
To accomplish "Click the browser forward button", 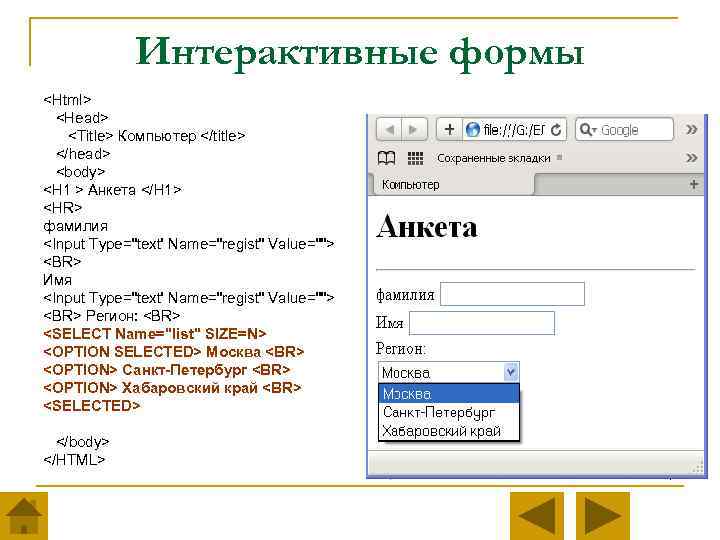I will click(415, 129).
